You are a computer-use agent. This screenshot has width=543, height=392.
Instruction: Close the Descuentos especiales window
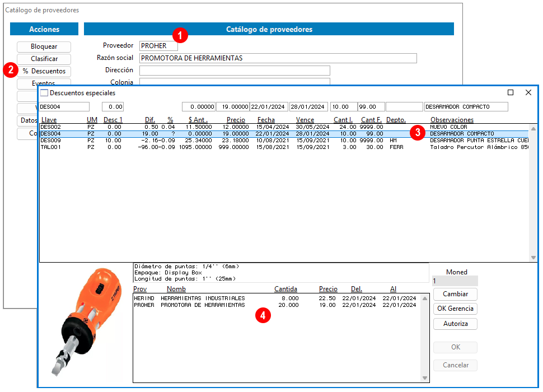tap(528, 92)
